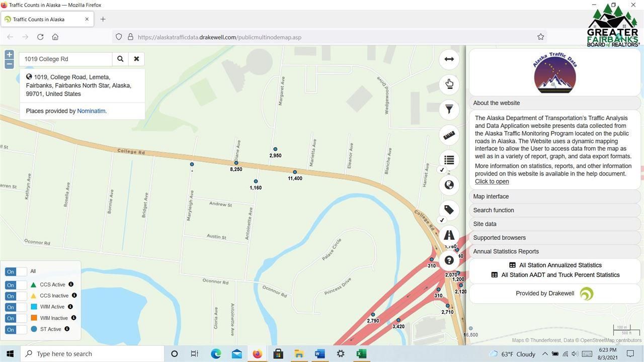This screenshot has width=644, height=362.
Task: Toggle the CCS Active On switch
Action: point(15,285)
